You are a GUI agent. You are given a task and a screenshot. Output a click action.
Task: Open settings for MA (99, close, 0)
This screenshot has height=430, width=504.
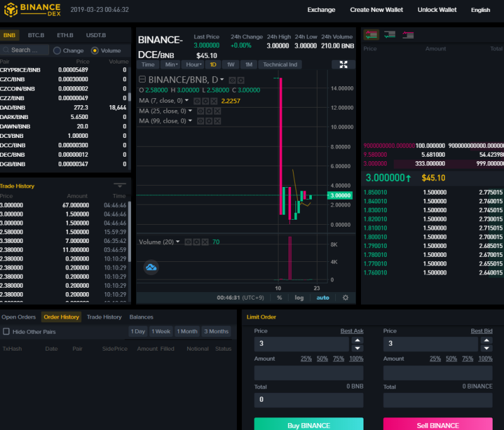coord(209,121)
